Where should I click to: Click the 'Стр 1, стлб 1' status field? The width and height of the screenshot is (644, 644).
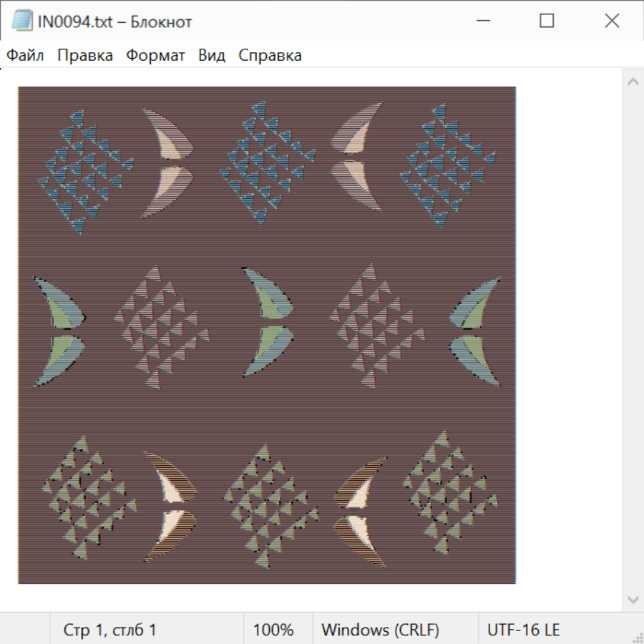110,630
